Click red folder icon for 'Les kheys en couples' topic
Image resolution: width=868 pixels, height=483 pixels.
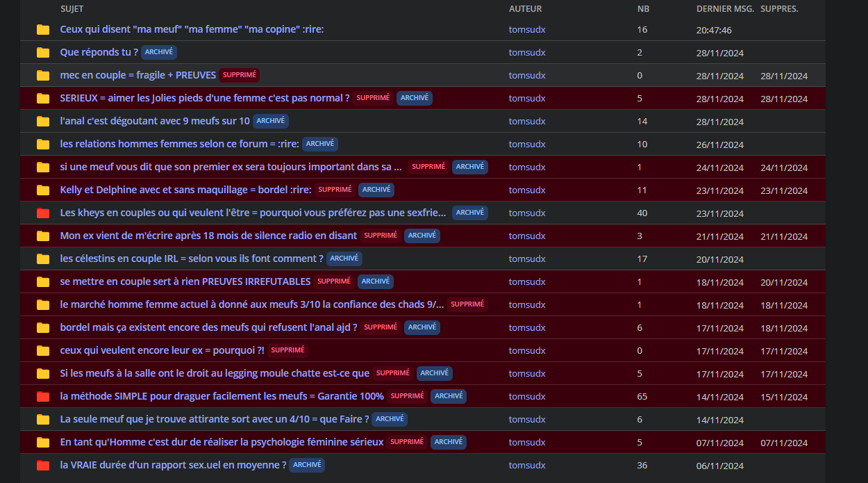click(x=43, y=213)
